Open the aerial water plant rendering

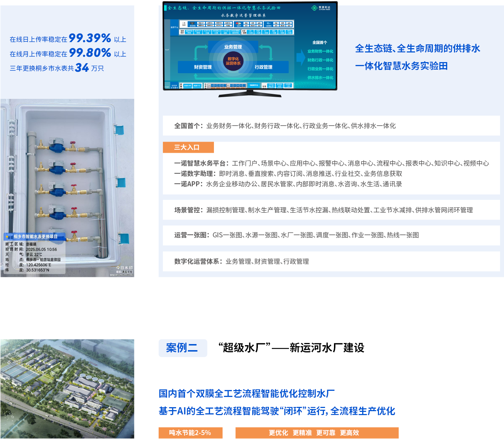click(x=68, y=389)
